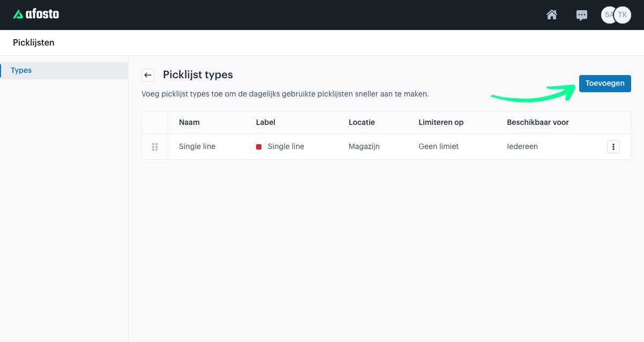Open the Single line name entry

coord(197,146)
